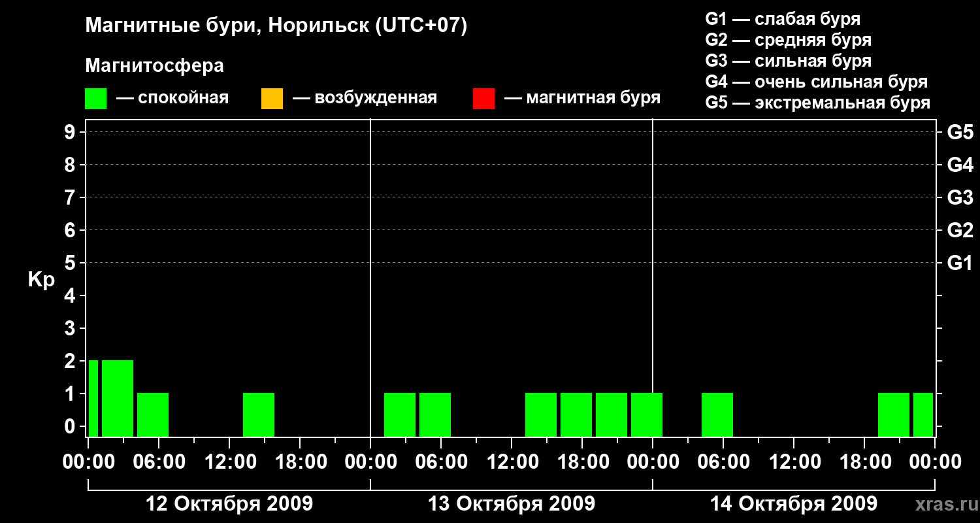Screen dimensions: 980x523
Task: Click the '00:00' label starting 13 October
Action: click(x=370, y=462)
